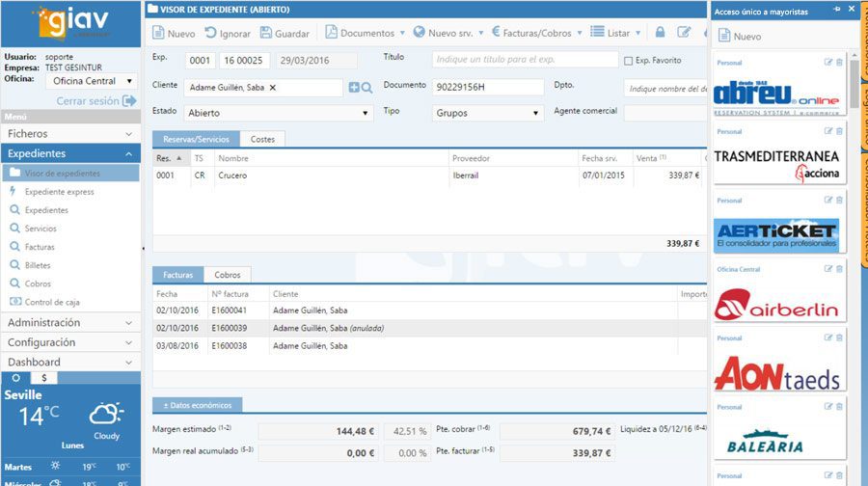868x486 pixels.
Task: Click Nuevo in Acceso único a mayoristas panel
Action: tap(740, 37)
